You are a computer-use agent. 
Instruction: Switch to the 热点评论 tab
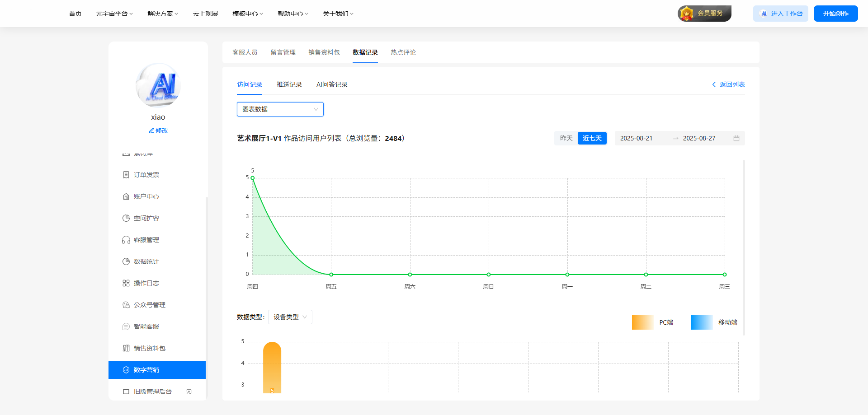[403, 52]
